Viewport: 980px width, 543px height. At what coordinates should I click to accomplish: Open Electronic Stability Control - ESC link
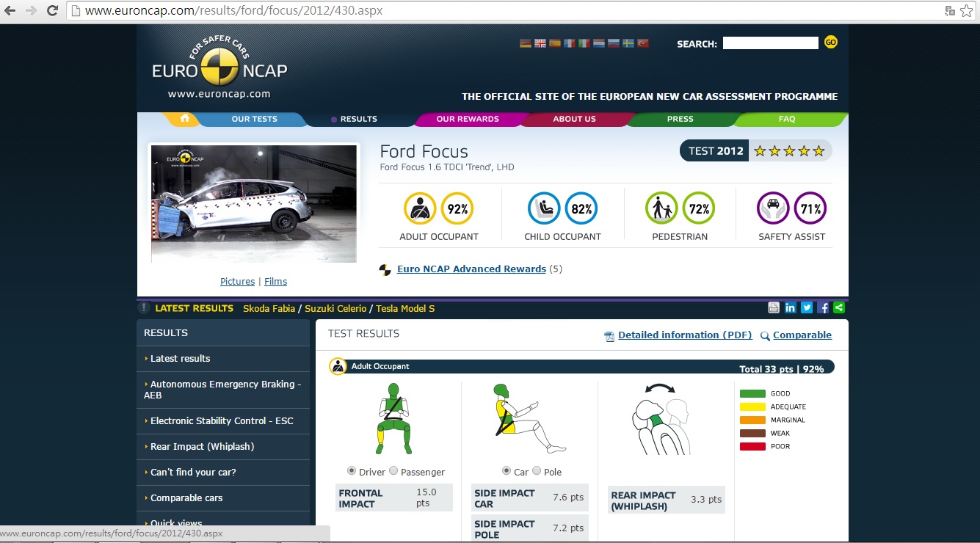(x=222, y=421)
